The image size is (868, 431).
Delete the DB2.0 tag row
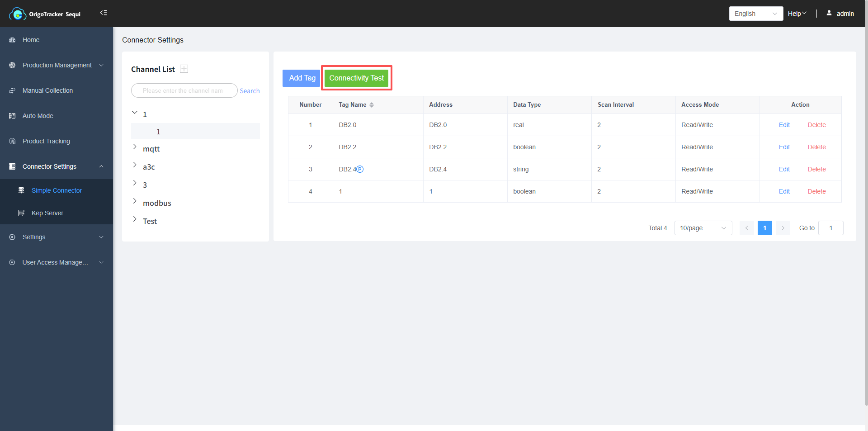pyautogui.click(x=816, y=125)
